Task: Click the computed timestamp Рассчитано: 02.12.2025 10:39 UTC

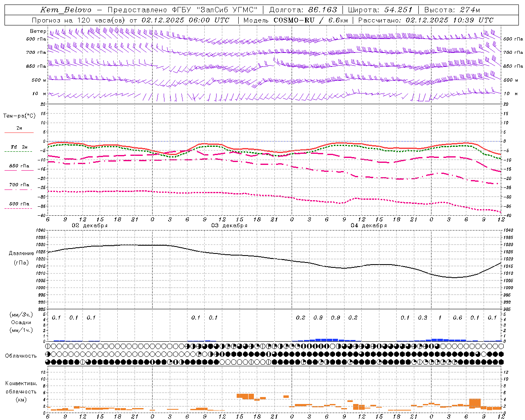Action: click(x=426, y=20)
